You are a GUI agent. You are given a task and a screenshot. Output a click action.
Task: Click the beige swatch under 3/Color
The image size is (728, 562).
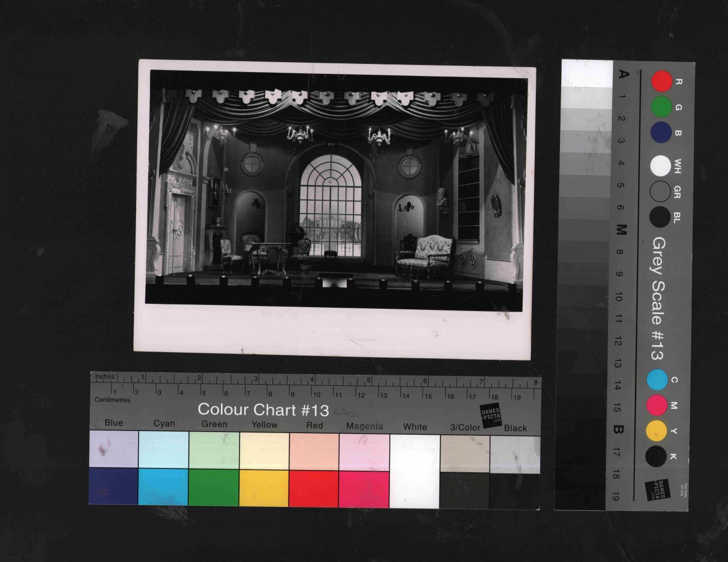465,454
